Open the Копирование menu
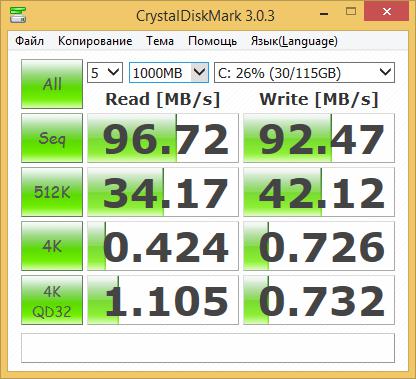This screenshot has width=416, height=379. [95, 41]
